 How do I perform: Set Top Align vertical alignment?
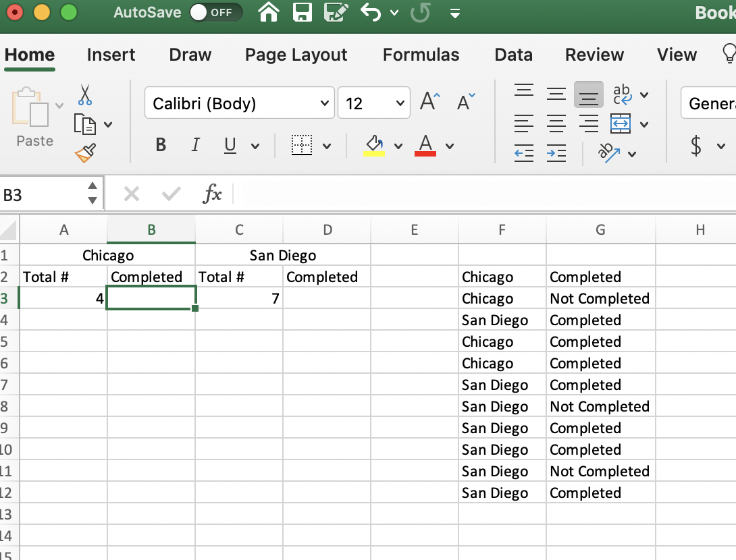point(524,90)
